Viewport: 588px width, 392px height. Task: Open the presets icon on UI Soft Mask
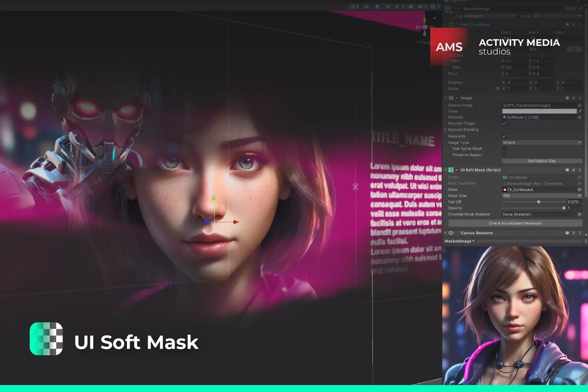click(574, 170)
